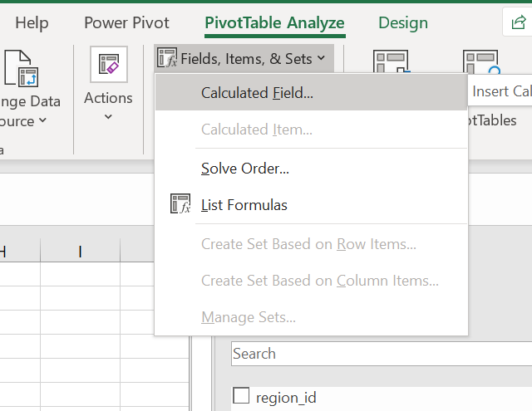Select Solve Order... menu entry

click(245, 169)
